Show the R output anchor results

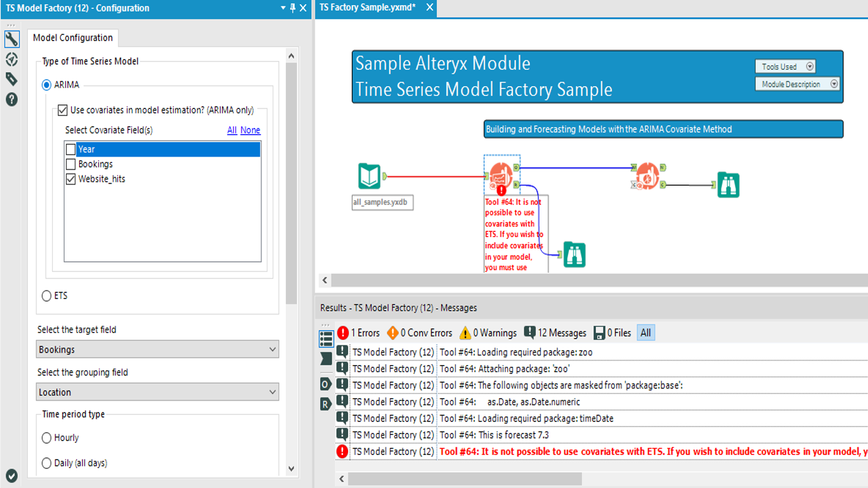pos(326,404)
